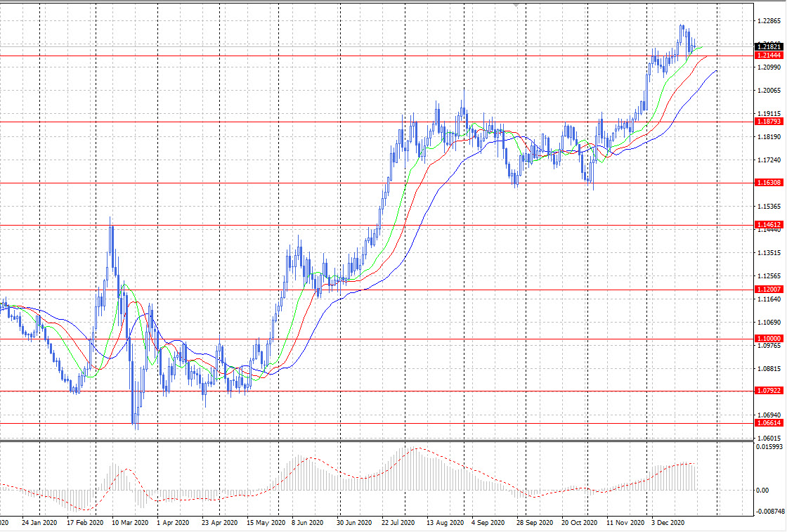Viewport: 787px width, 532px height.
Task: Click price scale value 1.20065
Action: (x=769, y=91)
